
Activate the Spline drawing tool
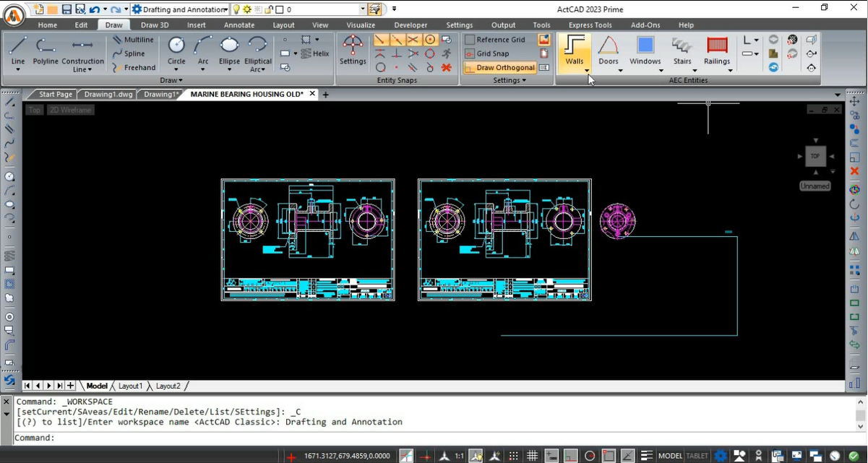pos(134,53)
